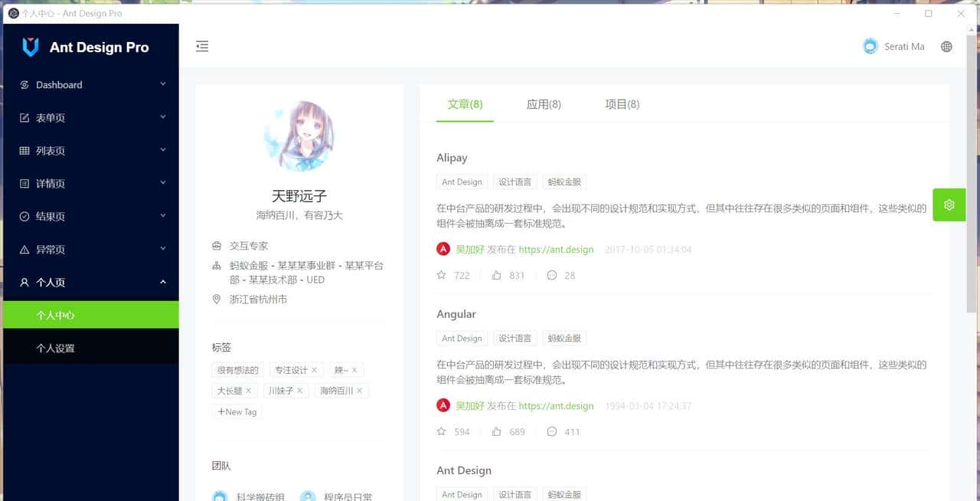This screenshot has width=980, height=501.
Task: Star the Alipay article
Action: 441,275
